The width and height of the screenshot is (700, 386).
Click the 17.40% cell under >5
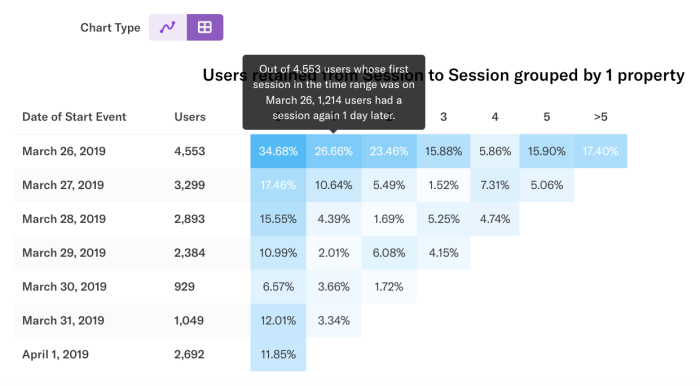click(600, 151)
